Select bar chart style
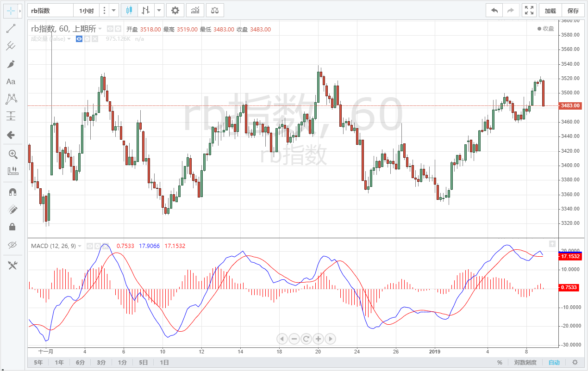Image resolution: width=588 pixels, height=371 pixels. coord(146,10)
